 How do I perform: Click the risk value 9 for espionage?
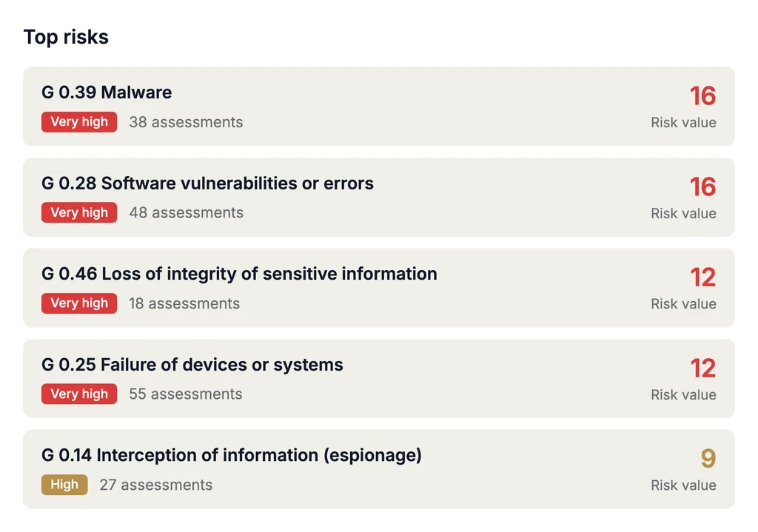tap(708, 459)
